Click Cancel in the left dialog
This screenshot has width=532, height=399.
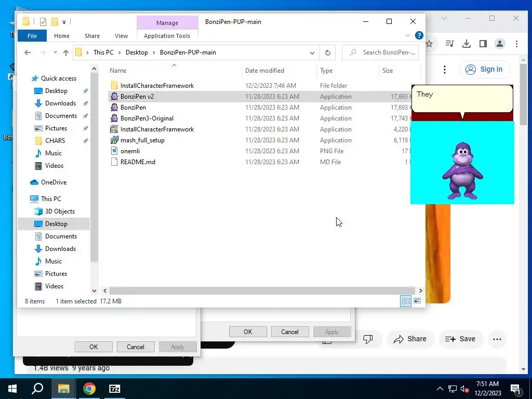[136, 347]
